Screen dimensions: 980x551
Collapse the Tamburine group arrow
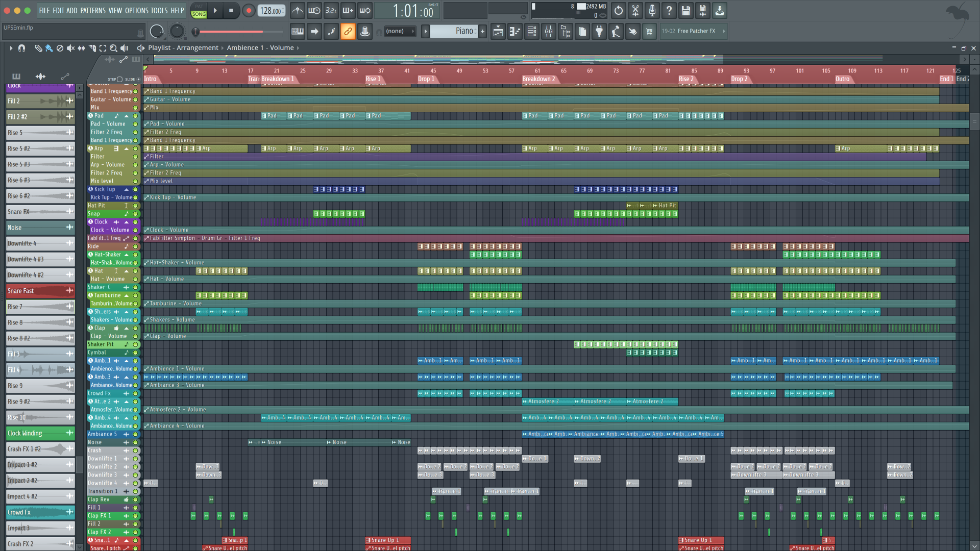coord(127,295)
